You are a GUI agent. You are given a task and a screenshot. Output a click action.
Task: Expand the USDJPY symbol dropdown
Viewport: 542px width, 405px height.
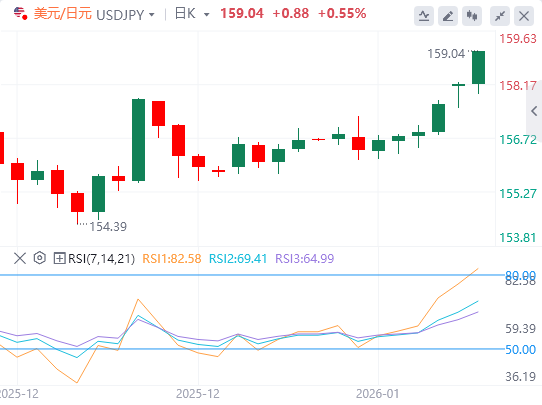tap(151, 15)
